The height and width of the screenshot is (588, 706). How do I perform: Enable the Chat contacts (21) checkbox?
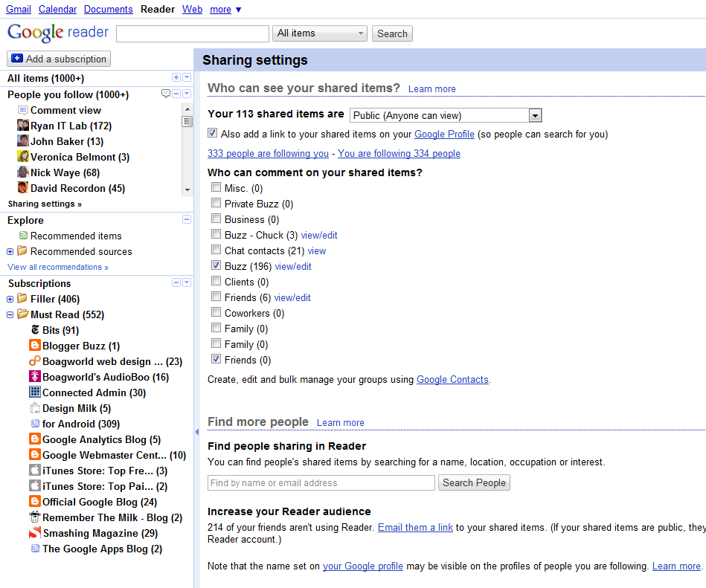216,251
